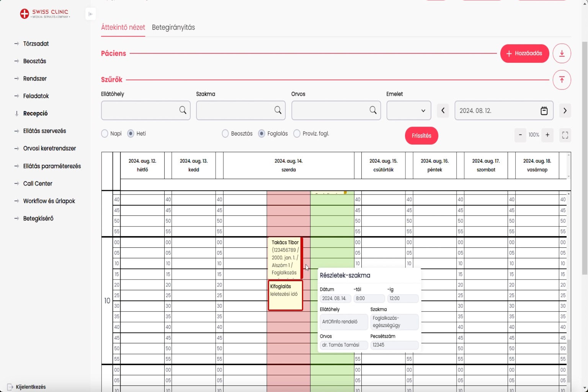Click the Hozzáadás add button

pyautogui.click(x=524, y=54)
